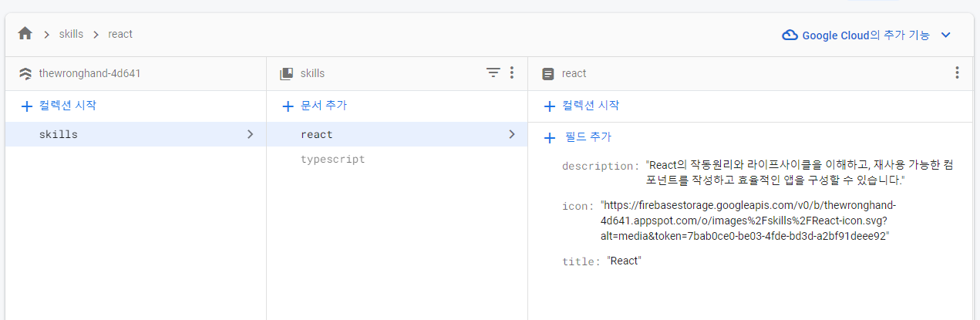Click the skills header title in the middle column
The image size is (980, 320).
312,73
